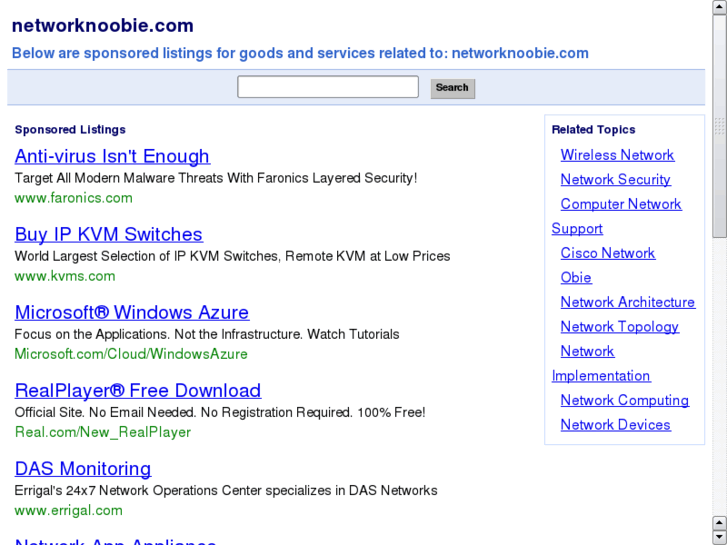Open the Anti-virus Isn't Enough link

click(x=112, y=156)
